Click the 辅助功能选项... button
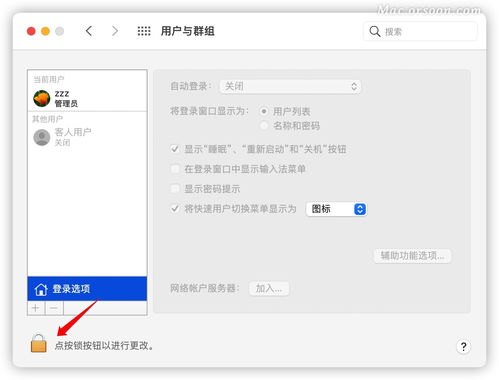Viewport: 499px width, 380px height. point(412,256)
